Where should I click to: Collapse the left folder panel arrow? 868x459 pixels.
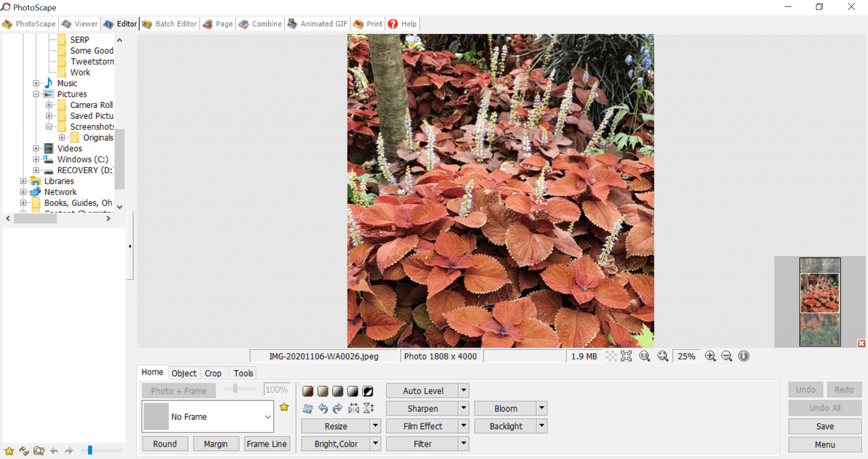click(130, 246)
